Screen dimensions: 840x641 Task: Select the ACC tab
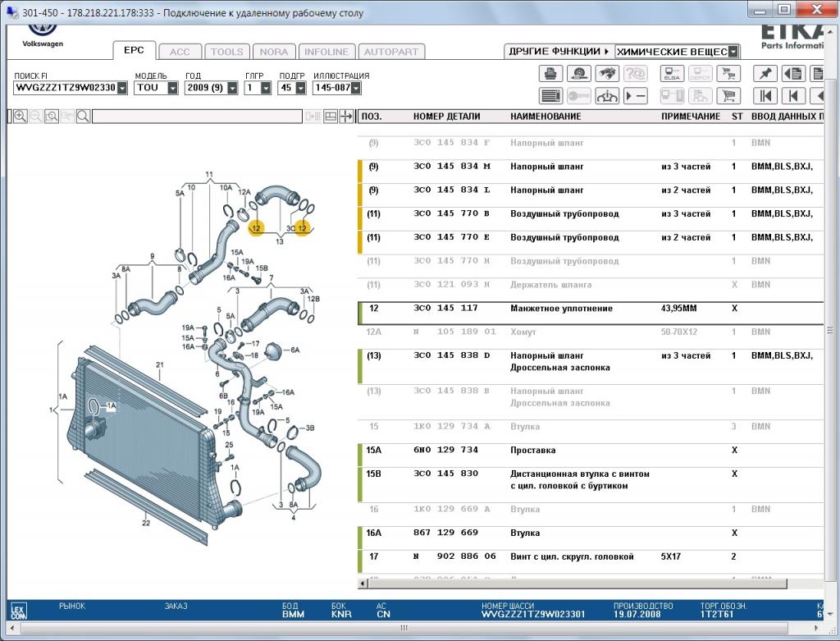pos(180,52)
